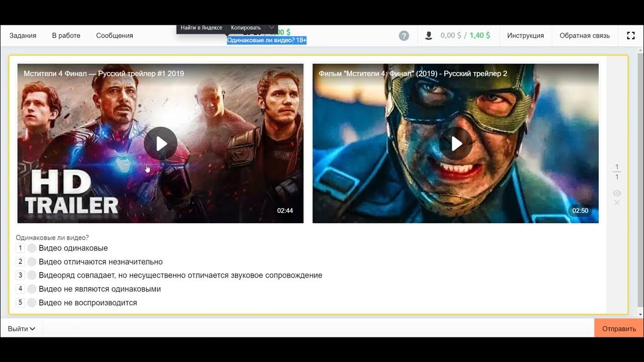Click the "02:44" duration badge
The image size is (644, 362).
[285, 211]
